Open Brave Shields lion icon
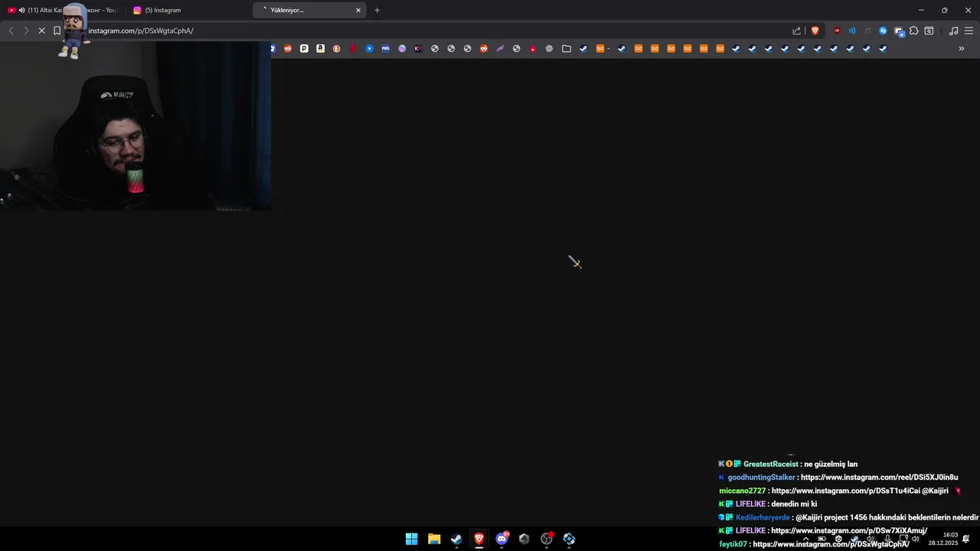This screenshot has width=980, height=551. pyautogui.click(x=815, y=31)
